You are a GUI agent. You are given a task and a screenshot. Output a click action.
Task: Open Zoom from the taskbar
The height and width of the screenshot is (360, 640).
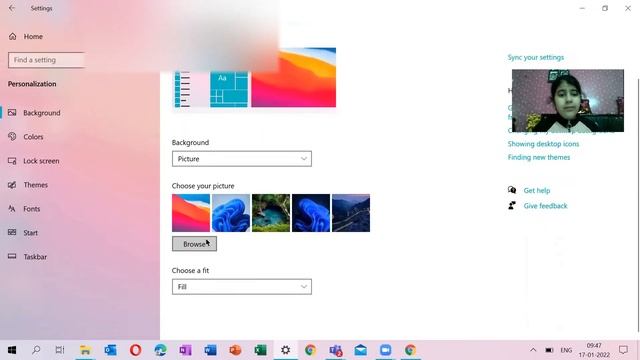[x=385, y=350]
